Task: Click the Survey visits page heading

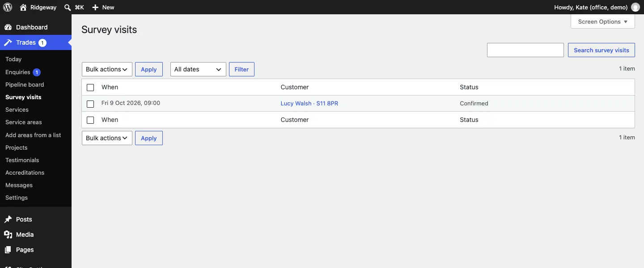Action: point(109,30)
